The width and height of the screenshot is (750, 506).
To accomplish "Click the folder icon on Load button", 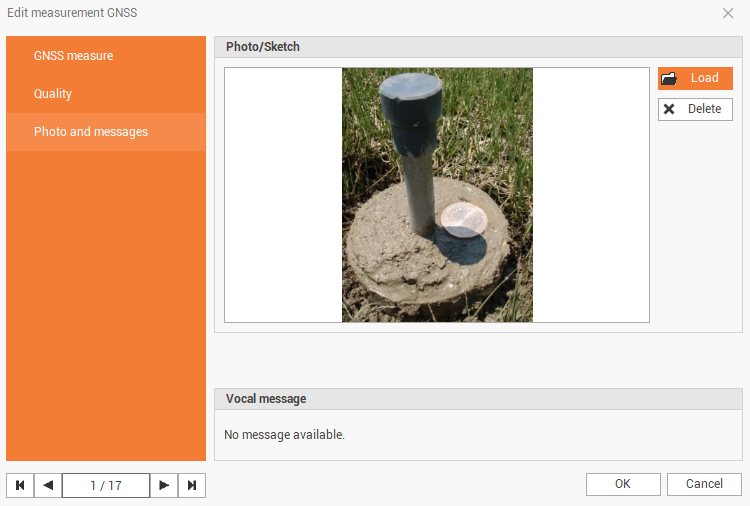I will pos(669,79).
